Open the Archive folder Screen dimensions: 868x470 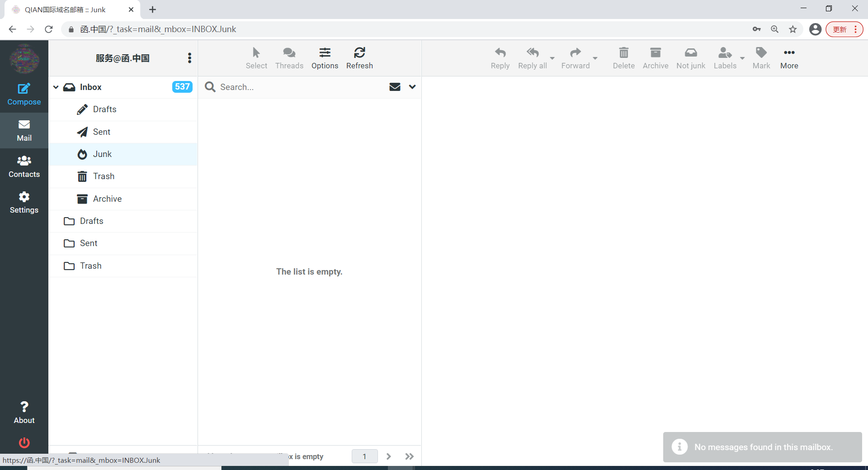pos(123,199)
